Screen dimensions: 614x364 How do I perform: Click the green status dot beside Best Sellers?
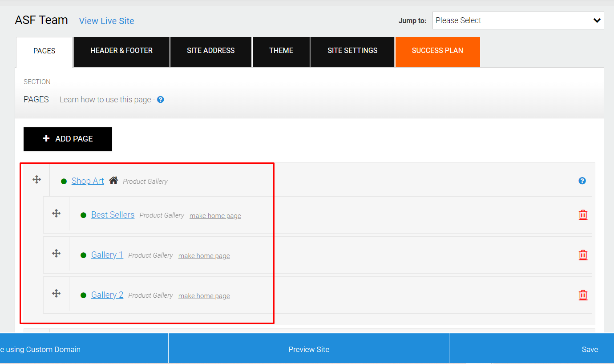point(83,214)
